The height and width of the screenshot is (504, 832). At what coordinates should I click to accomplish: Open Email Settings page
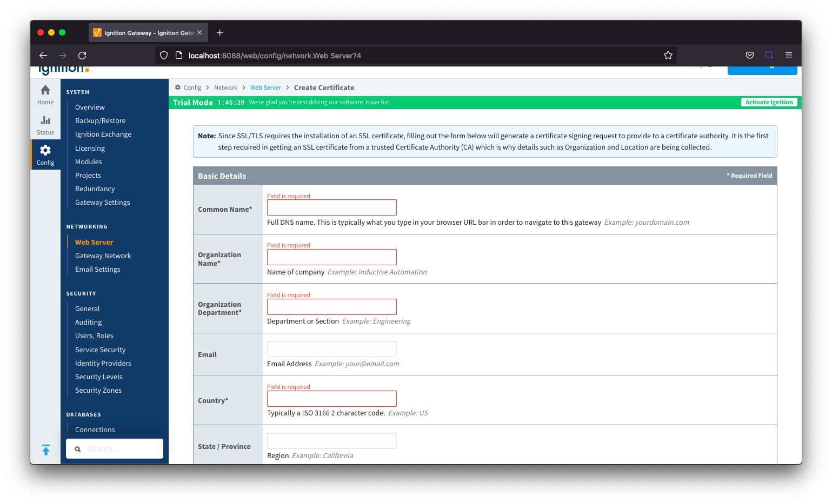click(98, 269)
